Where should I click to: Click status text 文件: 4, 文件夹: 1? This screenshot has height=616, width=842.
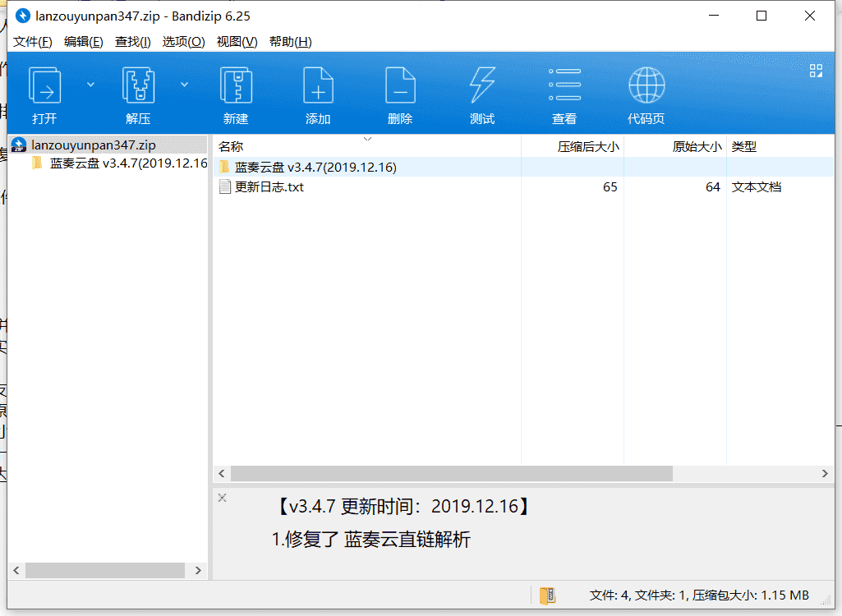pyautogui.click(x=638, y=595)
